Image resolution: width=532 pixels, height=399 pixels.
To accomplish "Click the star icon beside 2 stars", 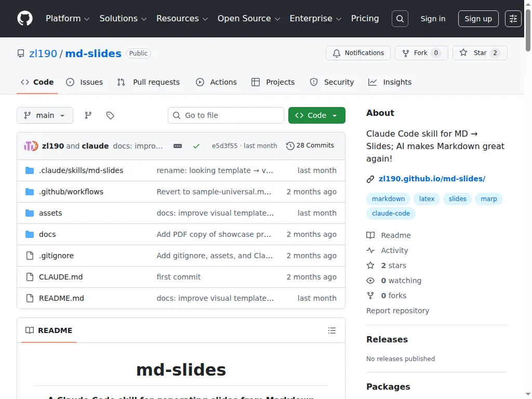I will [370, 265].
